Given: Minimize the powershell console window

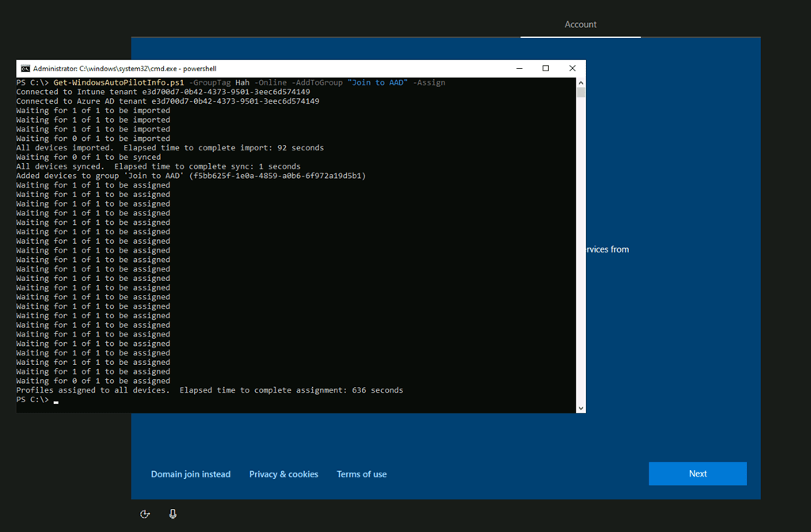Looking at the screenshot, I should tap(518, 68).
